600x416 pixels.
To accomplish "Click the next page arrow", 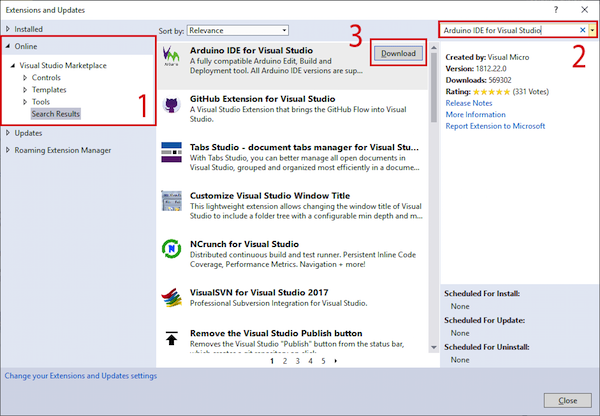I will [336, 361].
